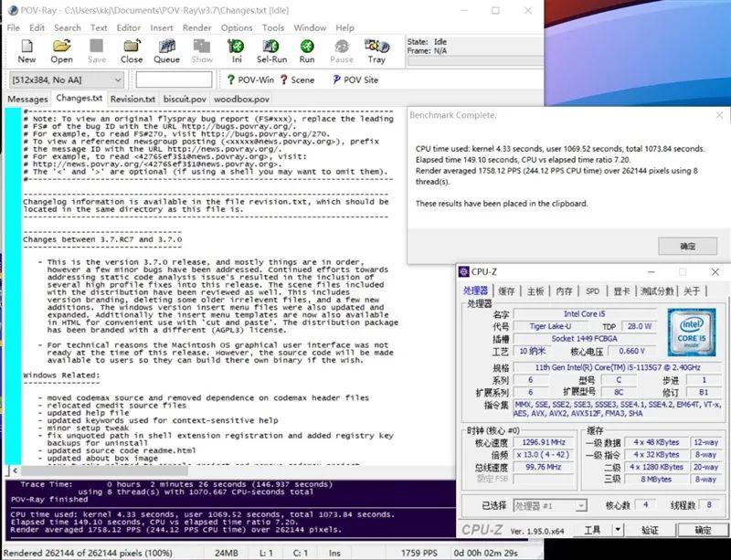Open POV-Win help question icon
The width and height of the screenshot is (731, 560).
[x=230, y=79]
